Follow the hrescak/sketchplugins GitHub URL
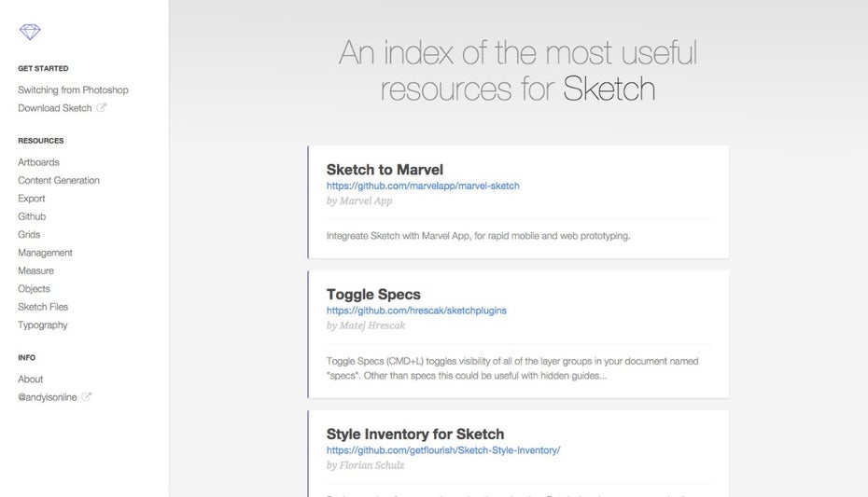868x497 pixels. [416, 311]
